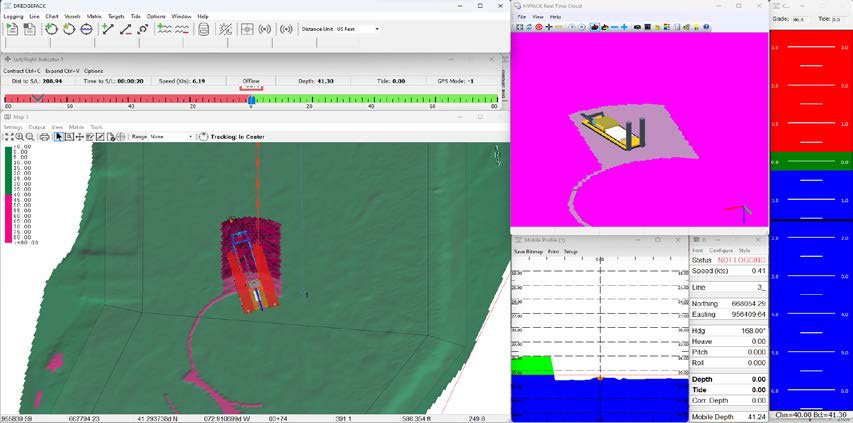Open the Options menu in DREDGEPACK
This screenshot has width=853, height=423.
point(156,16)
